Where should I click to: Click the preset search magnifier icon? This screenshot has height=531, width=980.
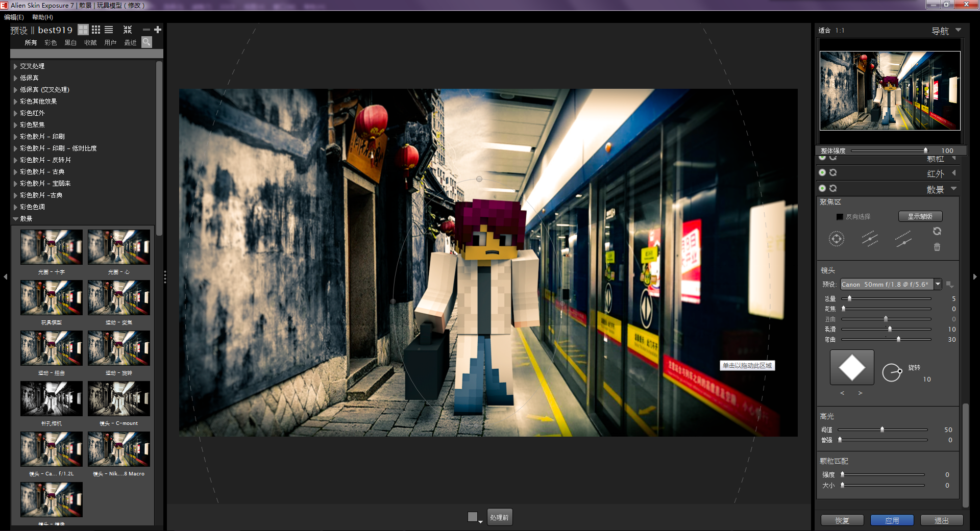click(146, 42)
